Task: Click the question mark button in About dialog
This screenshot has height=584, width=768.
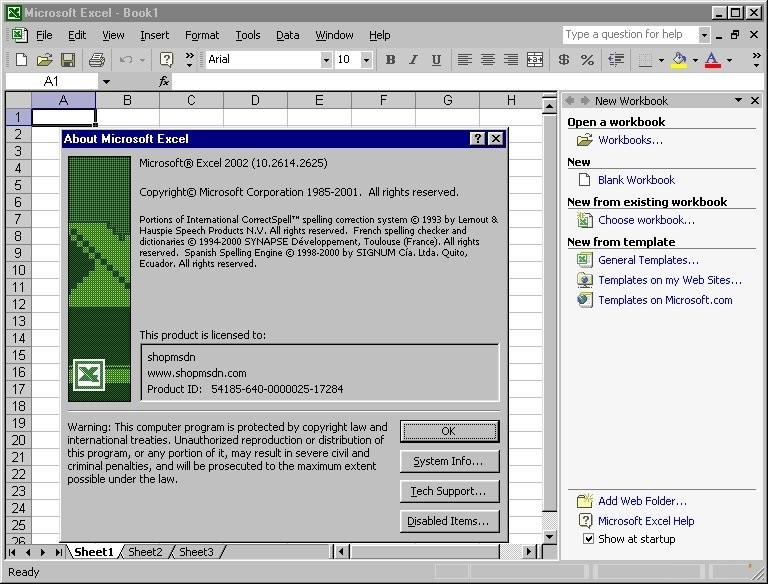Action: (x=477, y=139)
